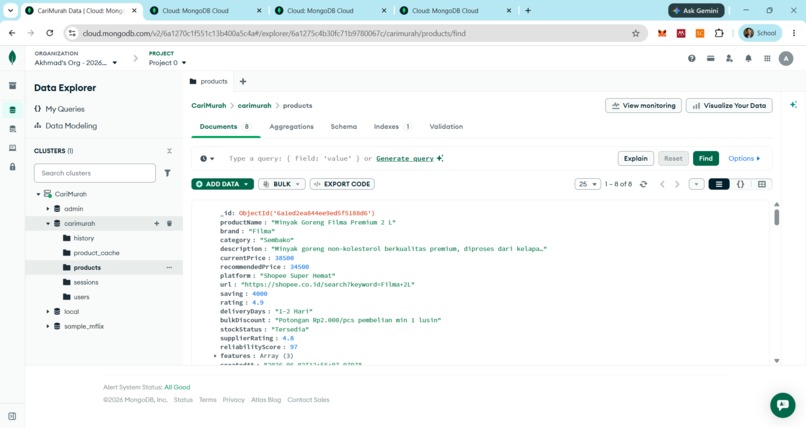Screen dimensions: 806x428
Task: Open the products collection more options ellipsis
Action: click(169, 268)
